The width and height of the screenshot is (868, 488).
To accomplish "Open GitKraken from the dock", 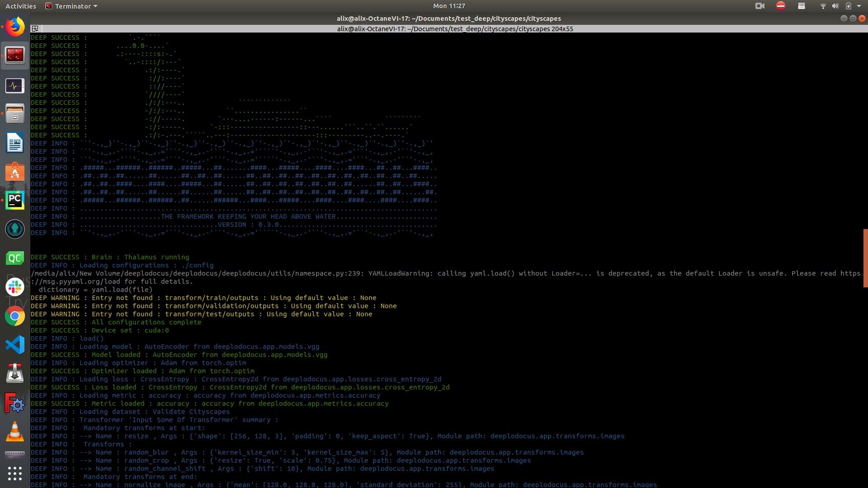I will point(15,229).
